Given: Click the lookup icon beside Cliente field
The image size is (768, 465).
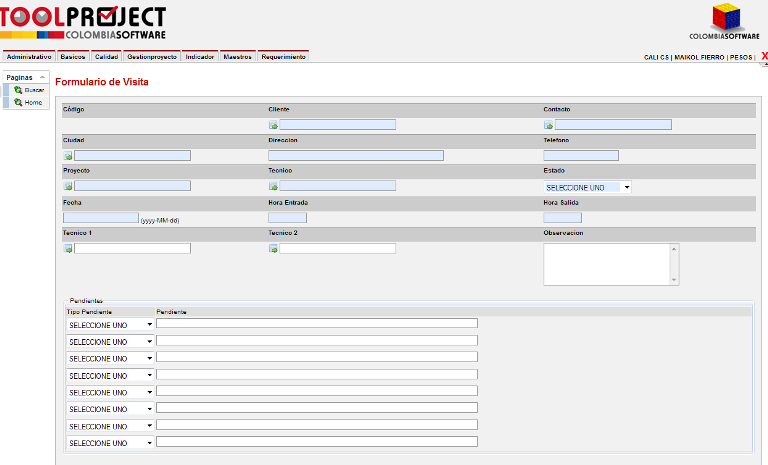Looking at the screenshot, I should [x=273, y=125].
